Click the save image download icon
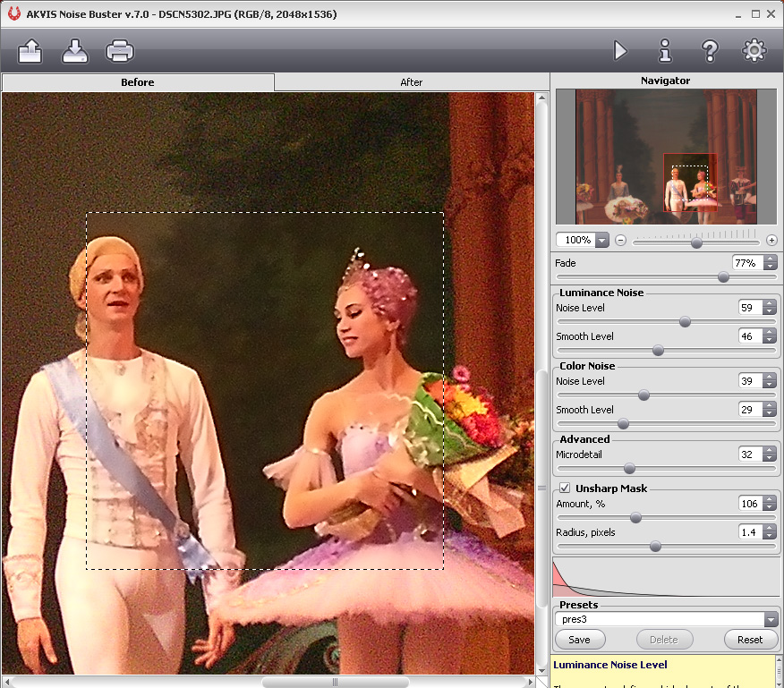Viewport: 784px width, 688px height. coord(75,51)
